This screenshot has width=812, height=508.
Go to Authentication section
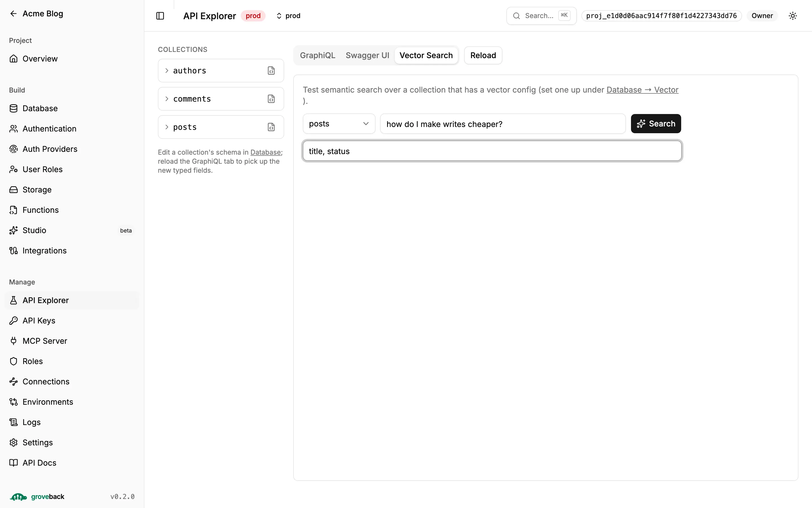pos(72,129)
